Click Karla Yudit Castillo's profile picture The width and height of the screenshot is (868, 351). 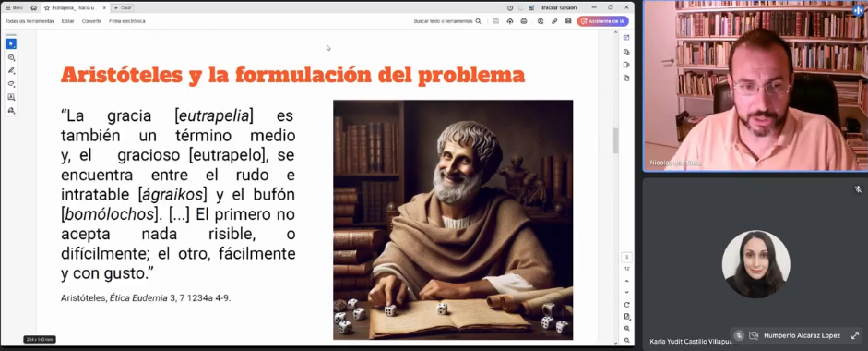pyautogui.click(x=755, y=264)
